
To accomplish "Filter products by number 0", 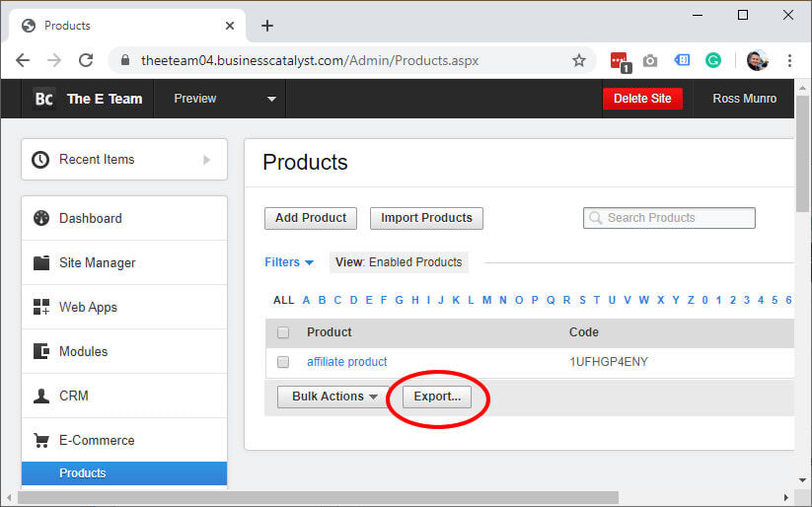I will 704,301.
